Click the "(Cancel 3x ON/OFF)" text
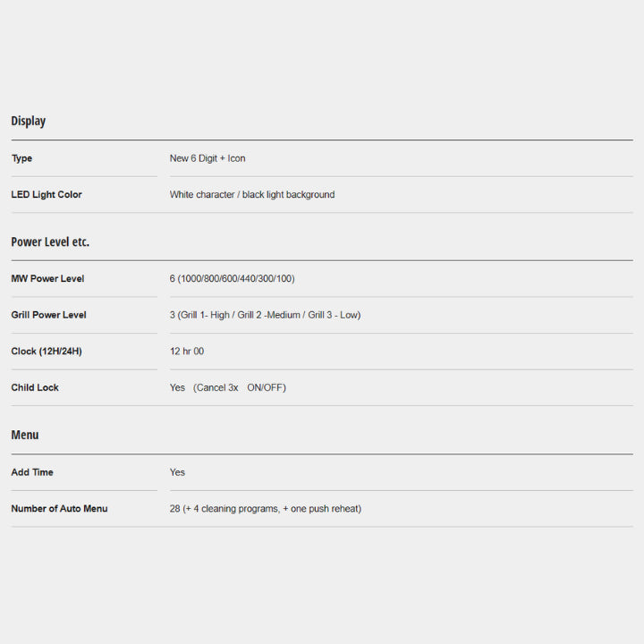Image resolution: width=644 pixels, height=644 pixels. pos(240,388)
